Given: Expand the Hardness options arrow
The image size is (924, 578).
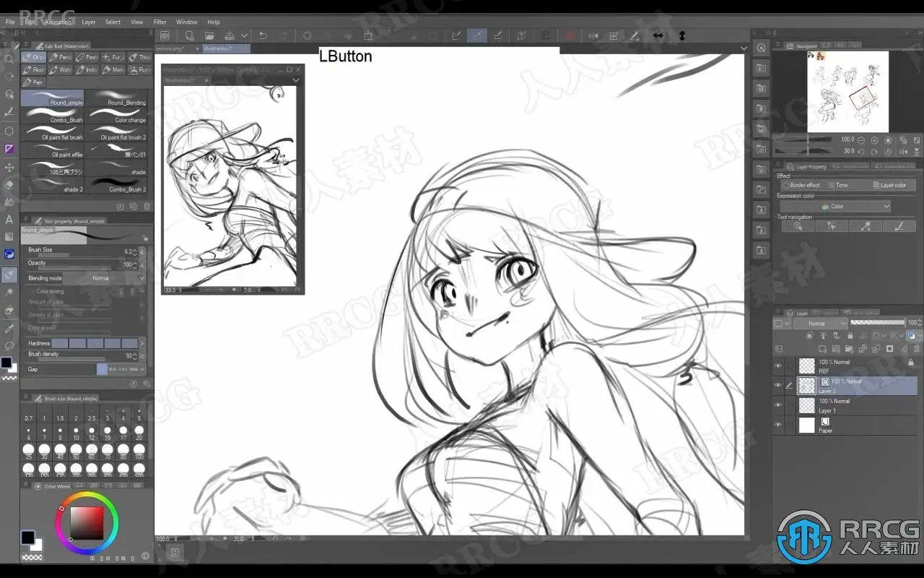Looking at the screenshot, I should coord(142,343).
